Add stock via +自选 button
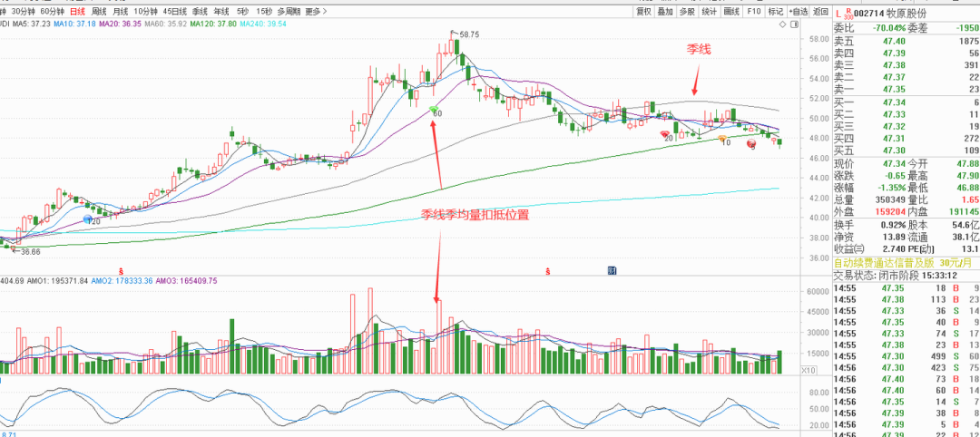980x437 pixels. point(799,11)
